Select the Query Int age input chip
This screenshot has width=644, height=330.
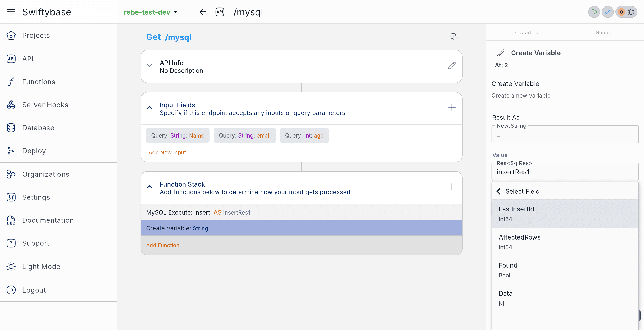point(304,135)
